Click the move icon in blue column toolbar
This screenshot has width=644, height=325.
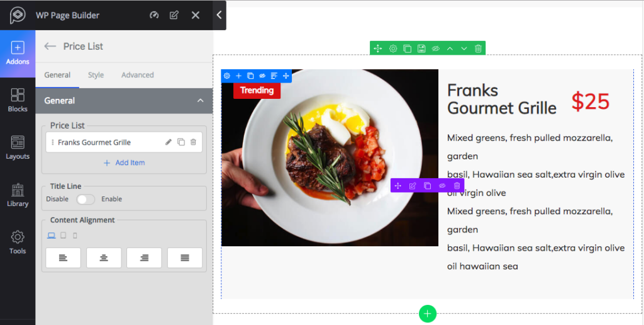click(286, 76)
